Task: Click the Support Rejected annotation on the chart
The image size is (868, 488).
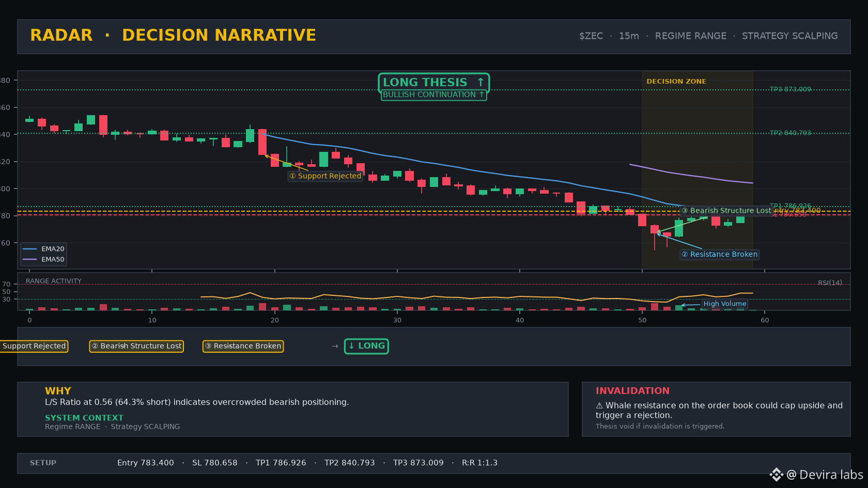Action: [325, 176]
